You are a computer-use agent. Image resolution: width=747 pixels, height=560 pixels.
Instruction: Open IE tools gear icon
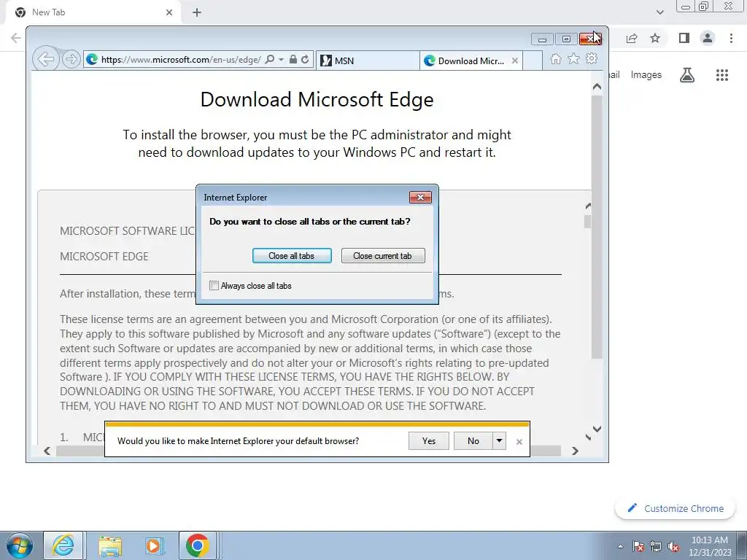(x=592, y=58)
